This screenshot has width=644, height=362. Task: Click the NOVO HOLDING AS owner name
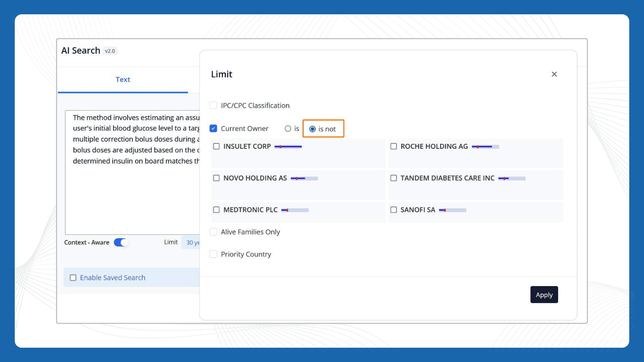tap(255, 178)
